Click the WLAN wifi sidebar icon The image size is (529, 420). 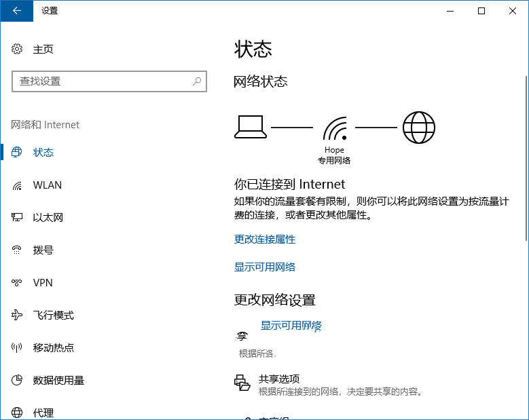16,185
